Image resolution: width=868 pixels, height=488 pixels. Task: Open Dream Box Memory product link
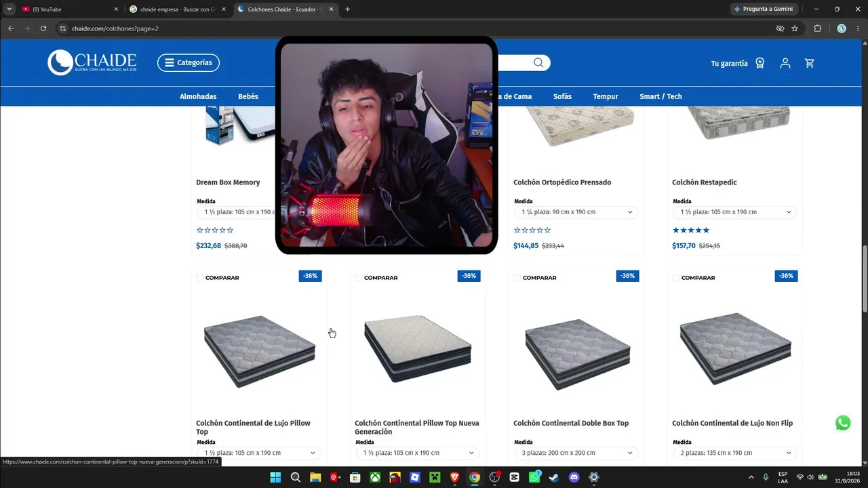pyautogui.click(x=228, y=182)
